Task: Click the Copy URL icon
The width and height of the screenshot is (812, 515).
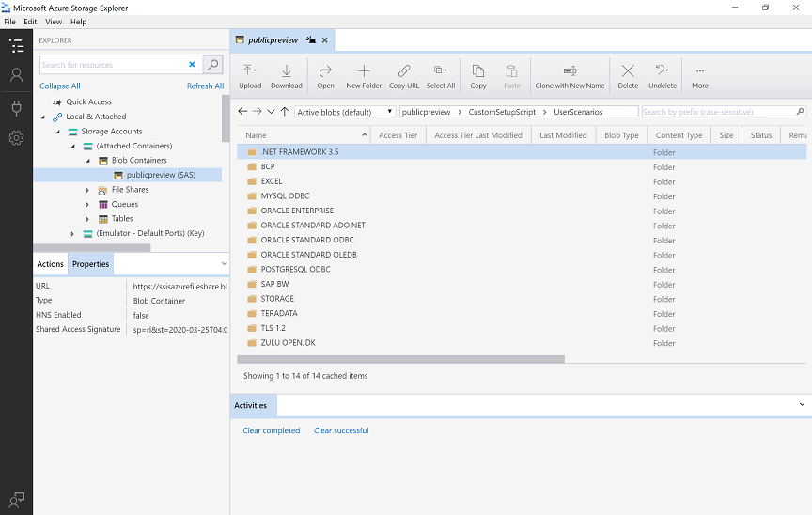Action: [403, 74]
